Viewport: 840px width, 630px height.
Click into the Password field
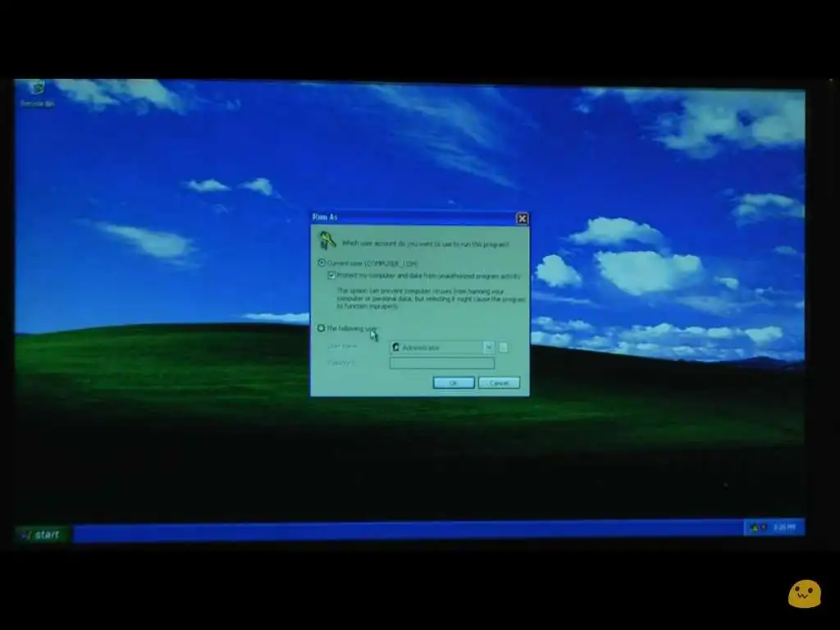click(442, 363)
